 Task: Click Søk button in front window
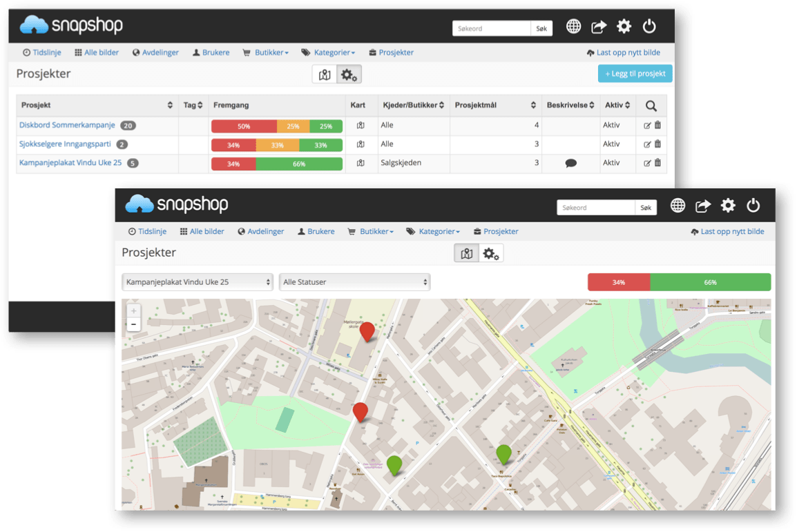pyautogui.click(x=646, y=208)
